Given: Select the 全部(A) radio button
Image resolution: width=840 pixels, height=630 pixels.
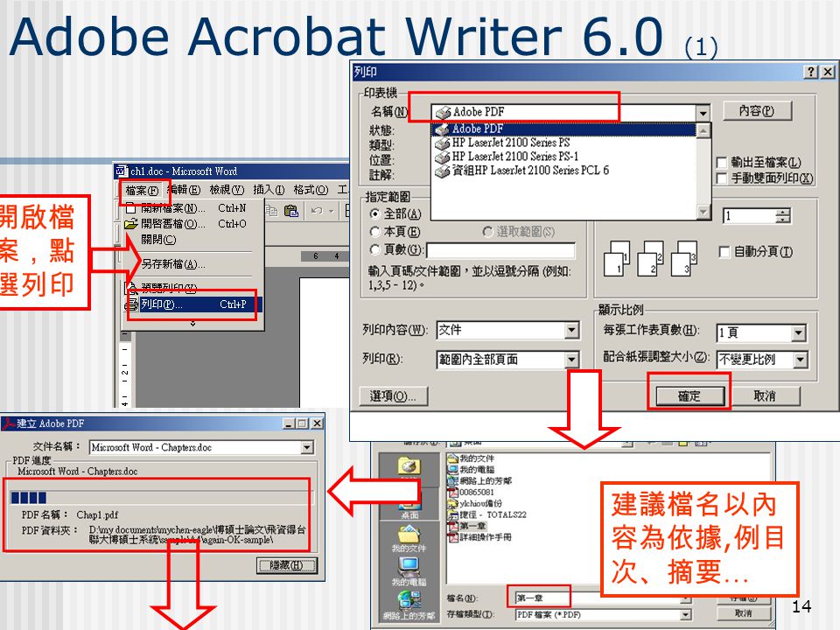Looking at the screenshot, I should pyautogui.click(x=375, y=214).
